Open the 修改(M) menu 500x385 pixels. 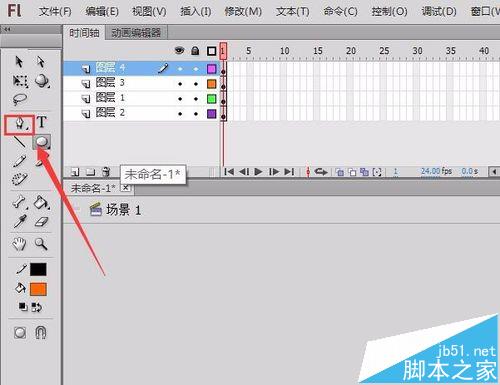click(x=243, y=12)
